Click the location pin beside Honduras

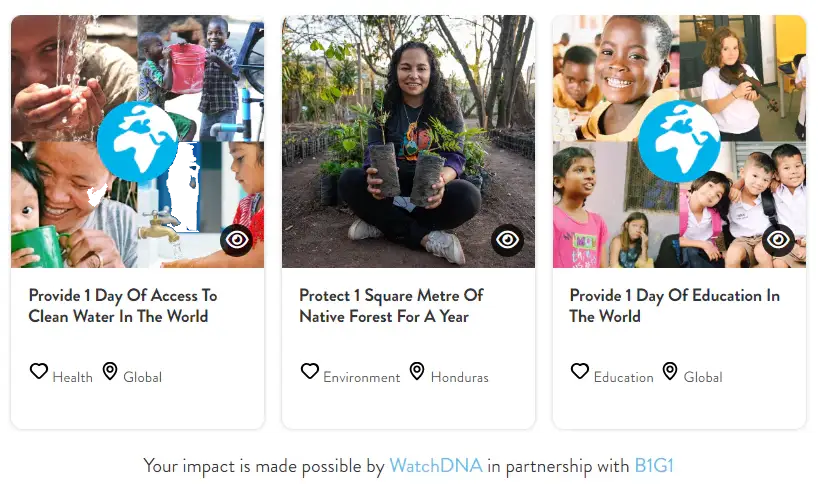(x=417, y=371)
